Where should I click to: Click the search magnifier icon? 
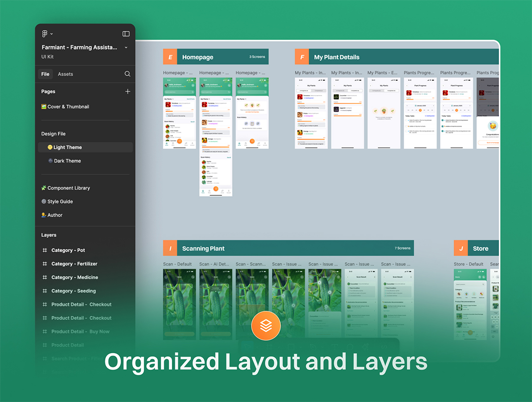[x=127, y=74]
